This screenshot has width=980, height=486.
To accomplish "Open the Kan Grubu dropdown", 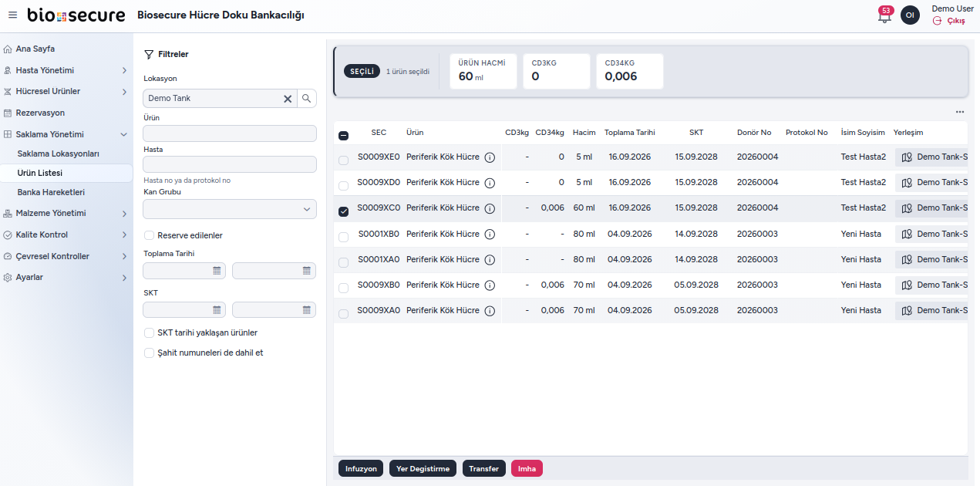I will point(230,209).
